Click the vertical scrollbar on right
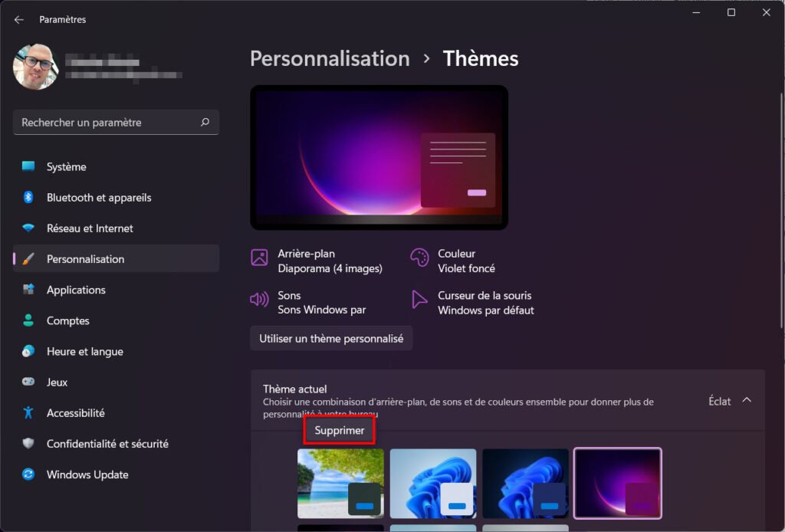The image size is (785, 532). coord(781,210)
